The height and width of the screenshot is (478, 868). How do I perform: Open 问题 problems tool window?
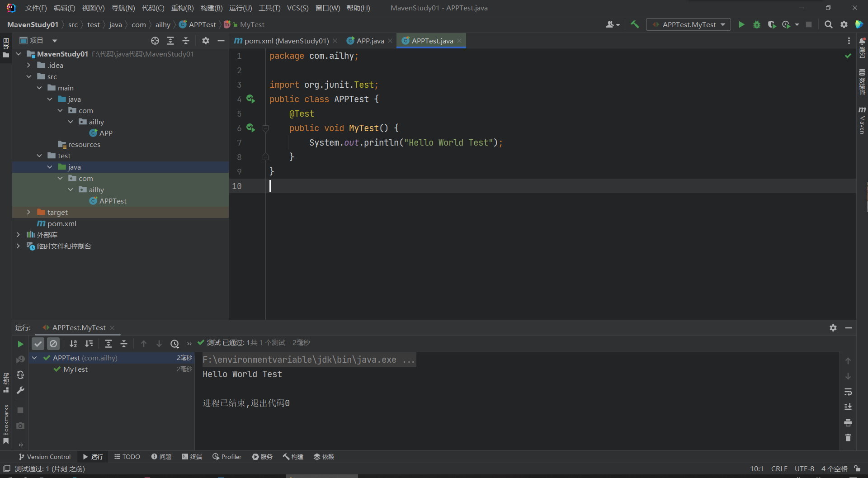pos(161,457)
